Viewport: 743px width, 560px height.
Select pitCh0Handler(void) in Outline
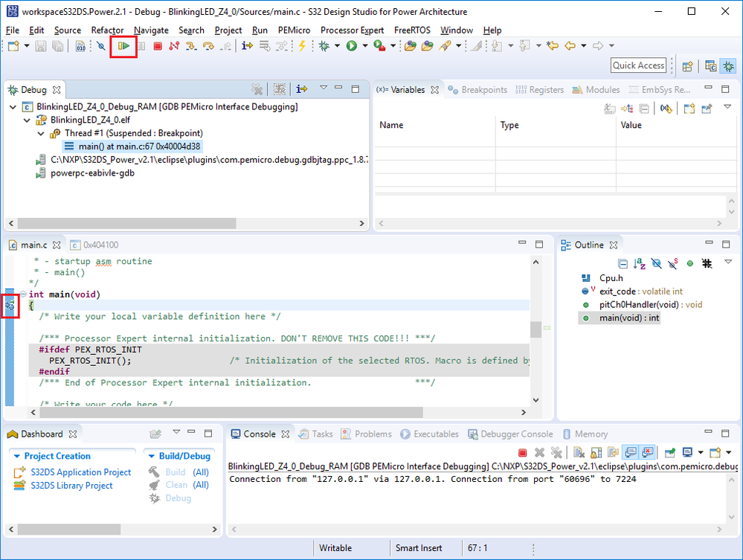pyautogui.click(x=641, y=305)
